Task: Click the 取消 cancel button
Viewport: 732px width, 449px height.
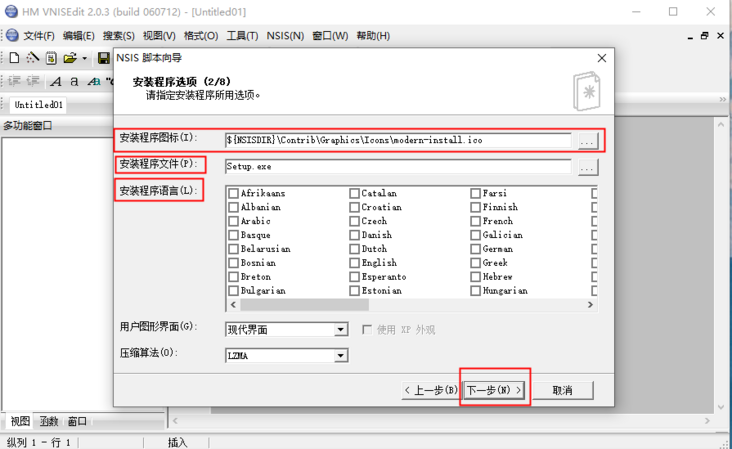Action: point(563,390)
